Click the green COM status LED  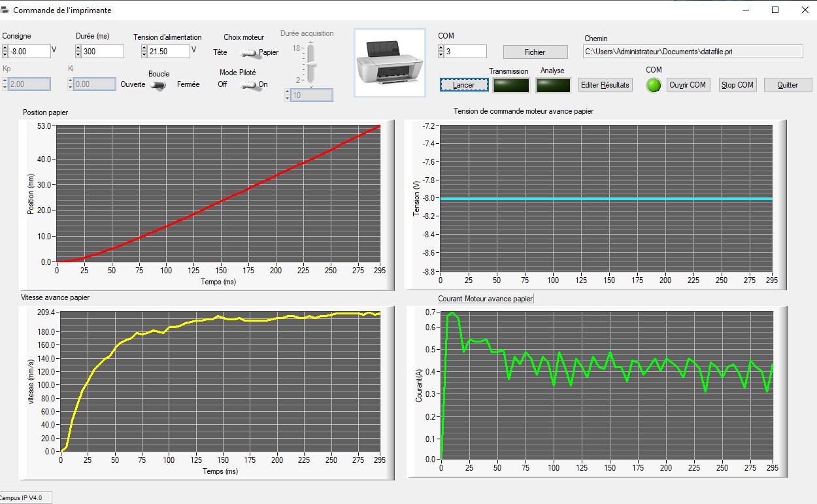coord(654,85)
